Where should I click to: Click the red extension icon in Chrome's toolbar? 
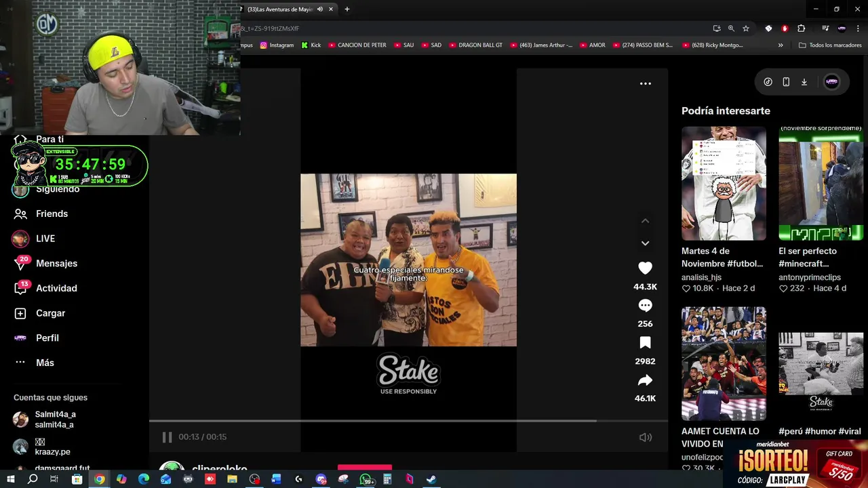click(x=785, y=28)
